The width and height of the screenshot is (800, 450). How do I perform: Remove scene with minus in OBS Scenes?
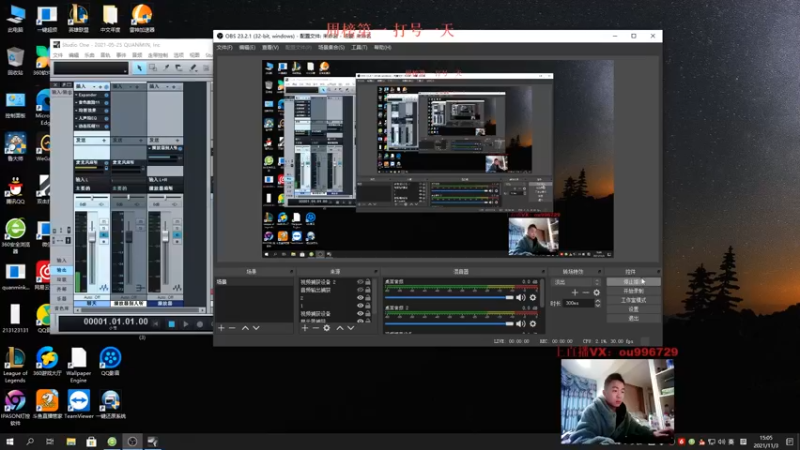[232, 328]
